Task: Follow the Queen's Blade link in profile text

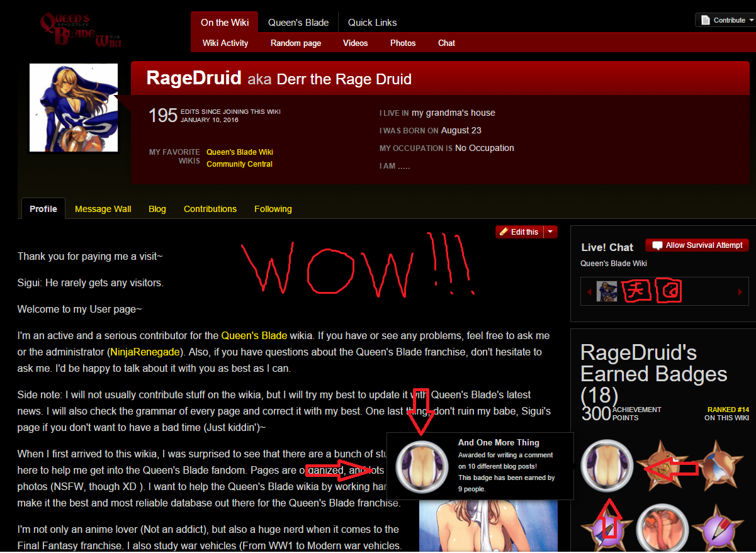Action: pos(254,335)
